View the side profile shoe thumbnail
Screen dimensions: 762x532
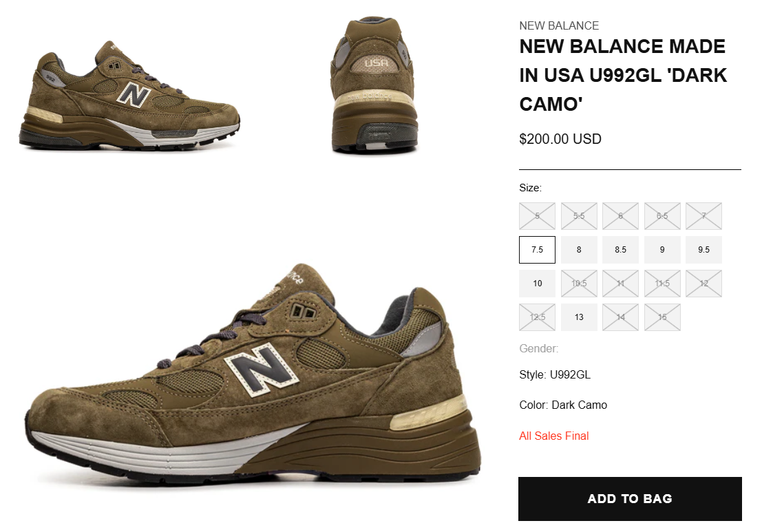129,96
